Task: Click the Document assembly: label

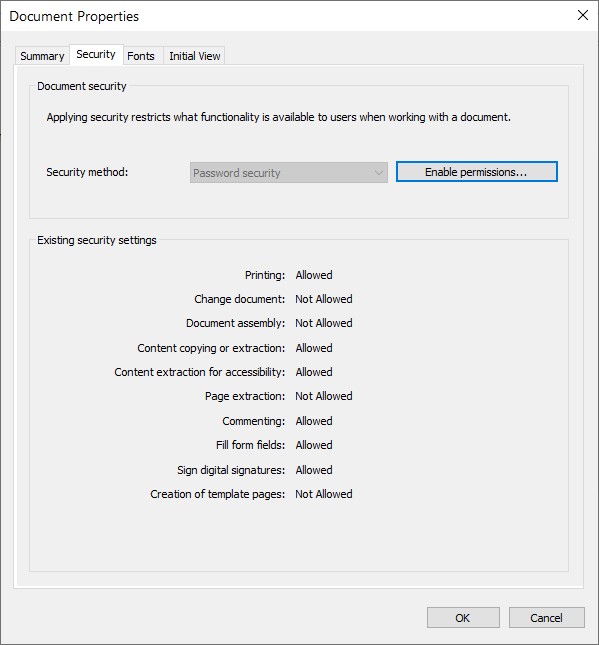Action: tap(235, 323)
